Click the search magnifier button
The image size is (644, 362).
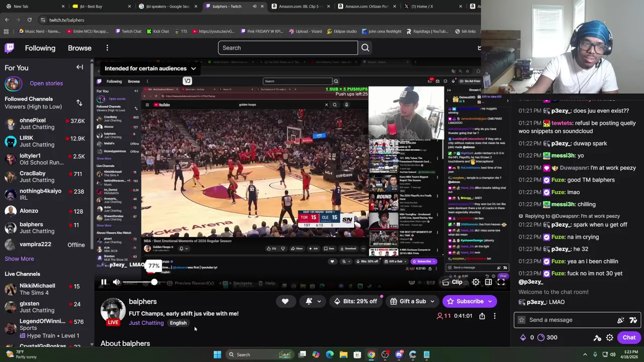click(x=365, y=48)
